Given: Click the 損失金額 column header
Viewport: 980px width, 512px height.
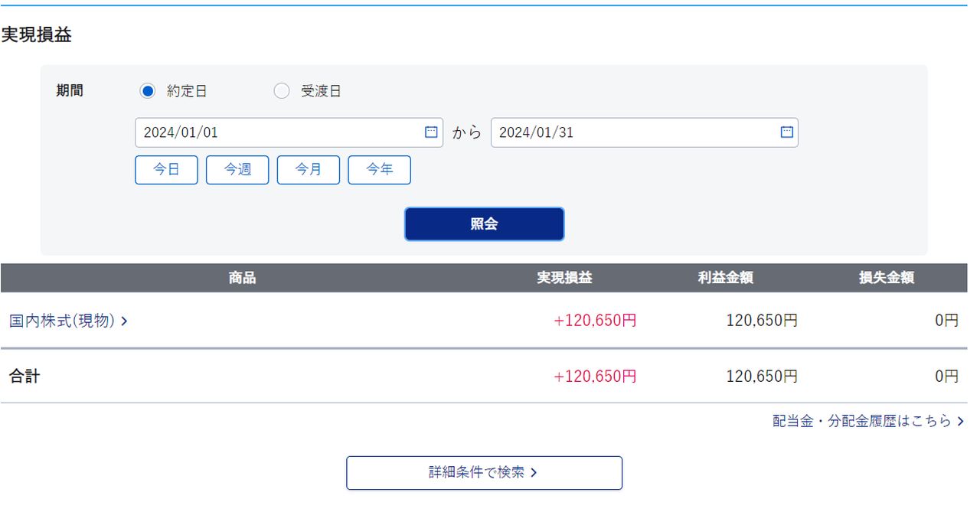Looking at the screenshot, I should coord(886,278).
